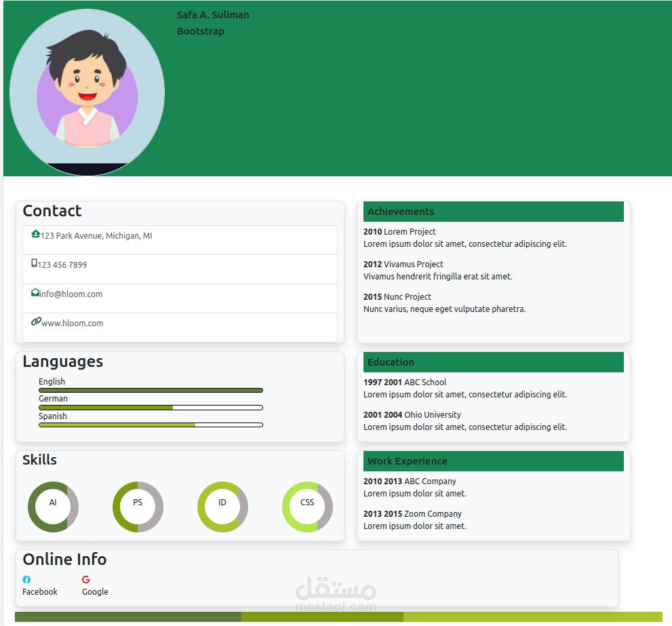Open the Education section header

click(x=494, y=361)
